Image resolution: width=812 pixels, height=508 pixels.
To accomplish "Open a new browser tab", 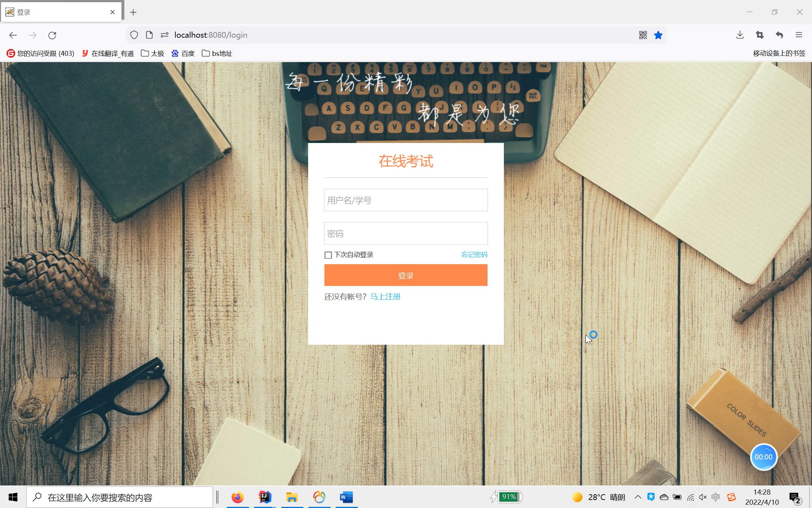I will [x=133, y=12].
